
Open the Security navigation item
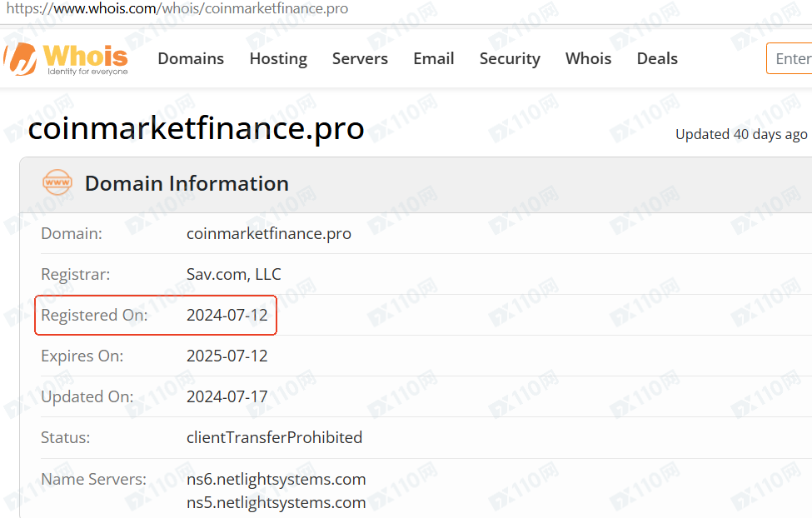[x=510, y=58]
